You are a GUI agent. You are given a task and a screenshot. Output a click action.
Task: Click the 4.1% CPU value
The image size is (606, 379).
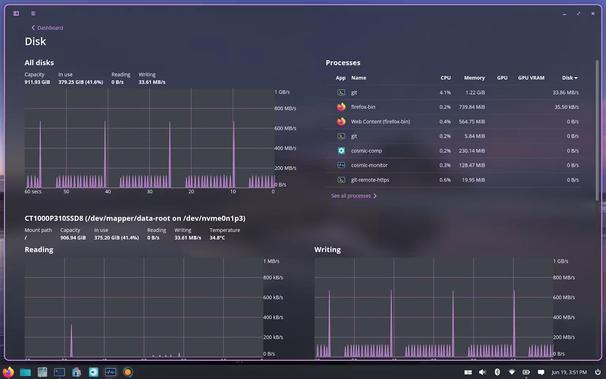pos(445,92)
